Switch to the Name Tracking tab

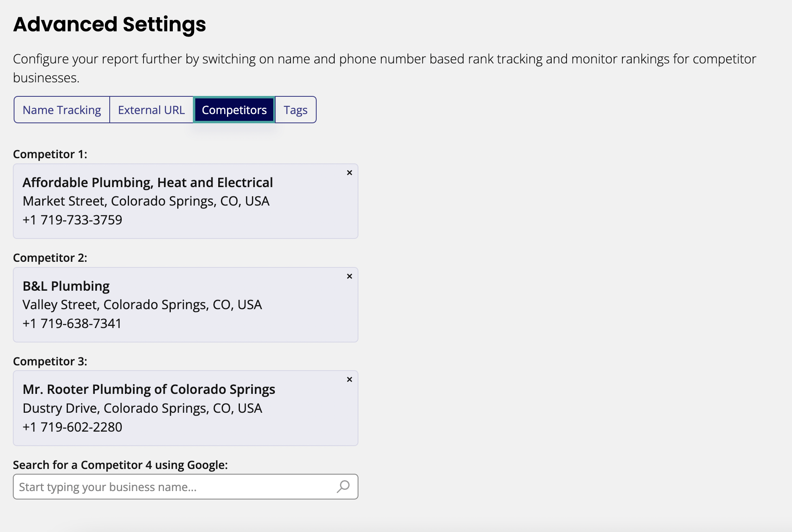click(62, 110)
